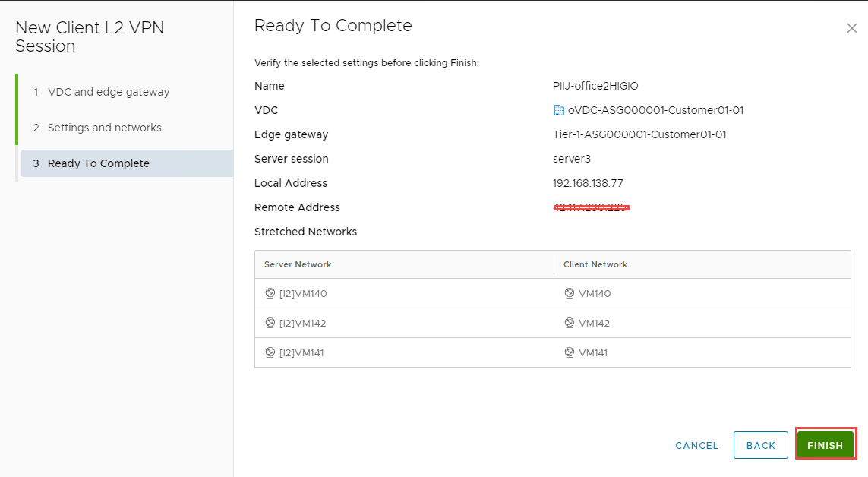The width and height of the screenshot is (868, 477).
Task: Click the Back button
Action: coord(760,445)
